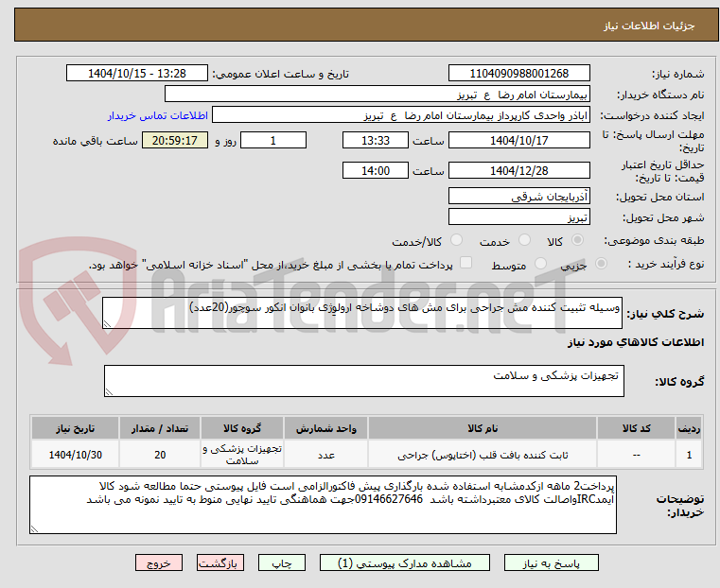
Task: Grab resize handle of توضیحات خریدار box
Action: point(34,528)
